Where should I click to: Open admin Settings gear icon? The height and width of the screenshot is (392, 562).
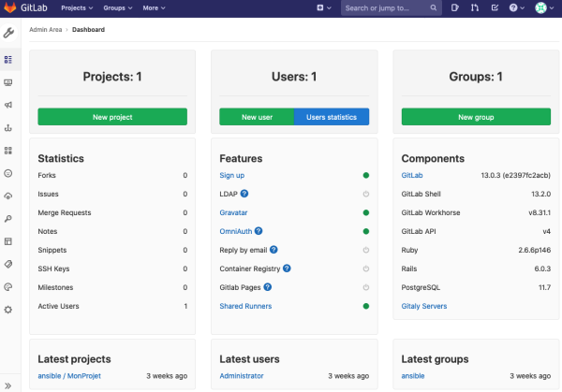(x=8, y=309)
